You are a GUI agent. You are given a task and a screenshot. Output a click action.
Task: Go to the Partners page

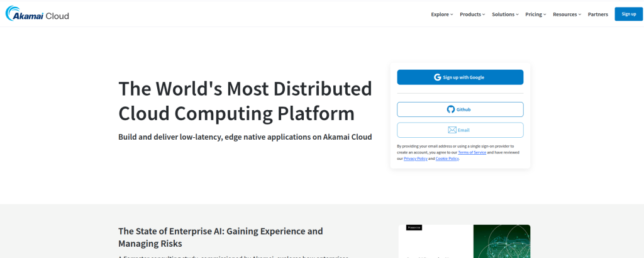(x=597, y=14)
